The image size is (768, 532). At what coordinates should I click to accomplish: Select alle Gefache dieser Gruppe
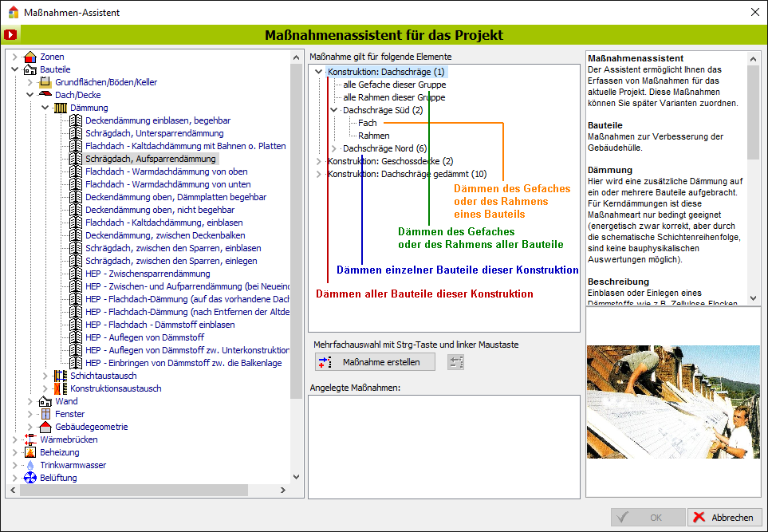[395, 85]
